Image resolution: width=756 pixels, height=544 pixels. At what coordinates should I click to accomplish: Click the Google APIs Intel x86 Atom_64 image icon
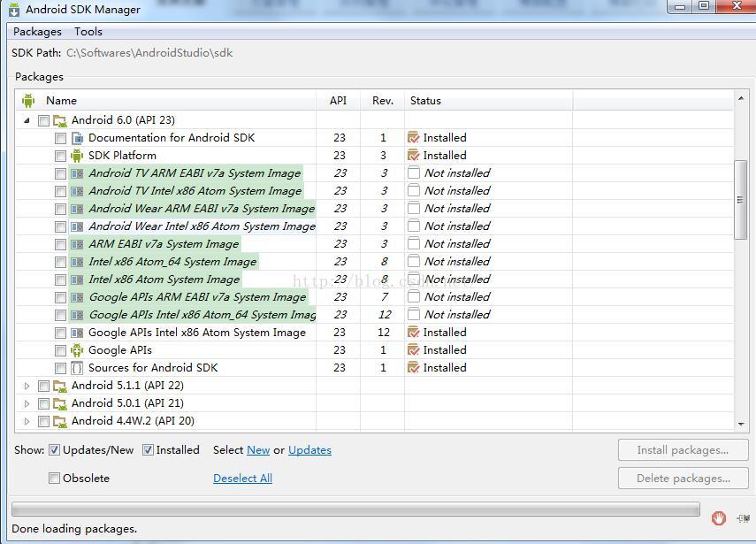click(77, 316)
